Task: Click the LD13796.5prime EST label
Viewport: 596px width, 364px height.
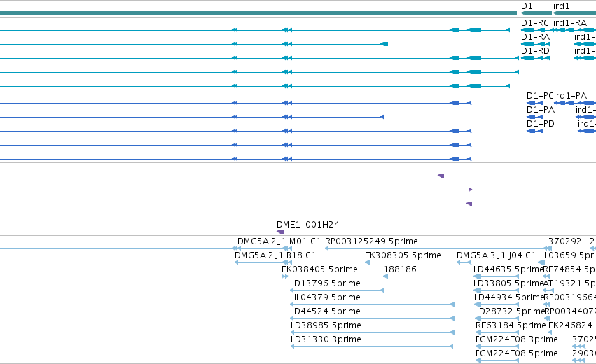Action: [x=325, y=283]
